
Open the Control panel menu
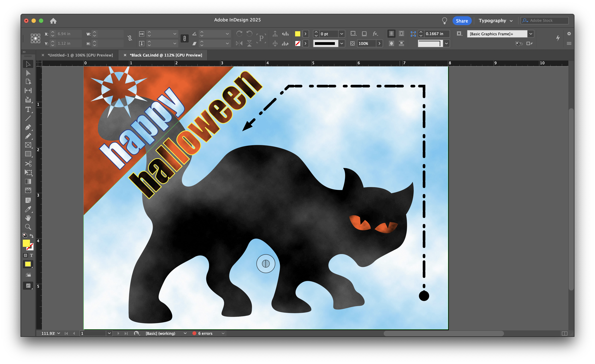tap(569, 43)
